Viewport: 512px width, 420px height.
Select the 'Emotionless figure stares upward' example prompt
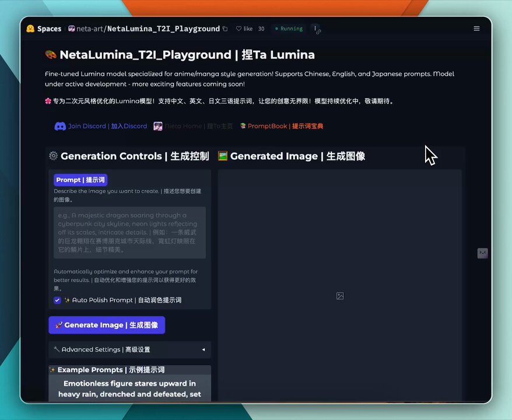point(129,388)
